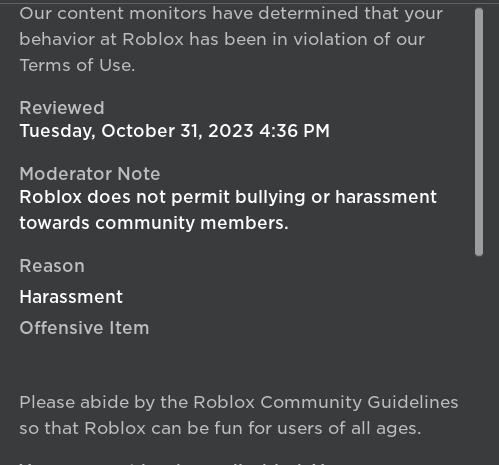Click the '4:36 PM' review time
This screenshot has width=499, height=465.
(295, 131)
